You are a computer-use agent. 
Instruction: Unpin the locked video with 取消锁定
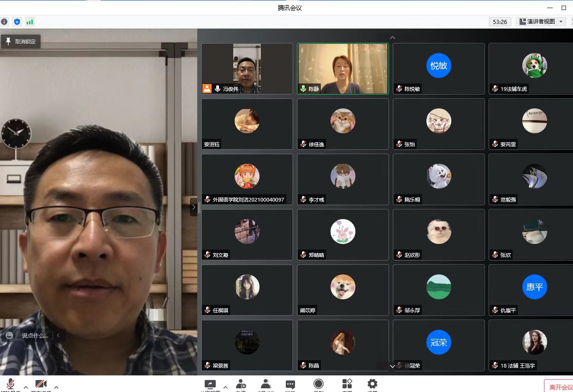coord(21,42)
